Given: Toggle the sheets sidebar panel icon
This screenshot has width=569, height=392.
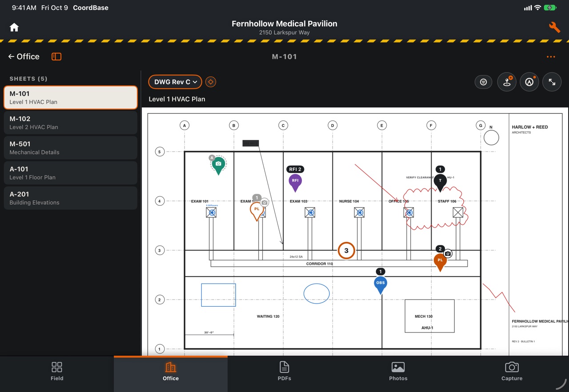Looking at the screenshot, I should [56, 56].
